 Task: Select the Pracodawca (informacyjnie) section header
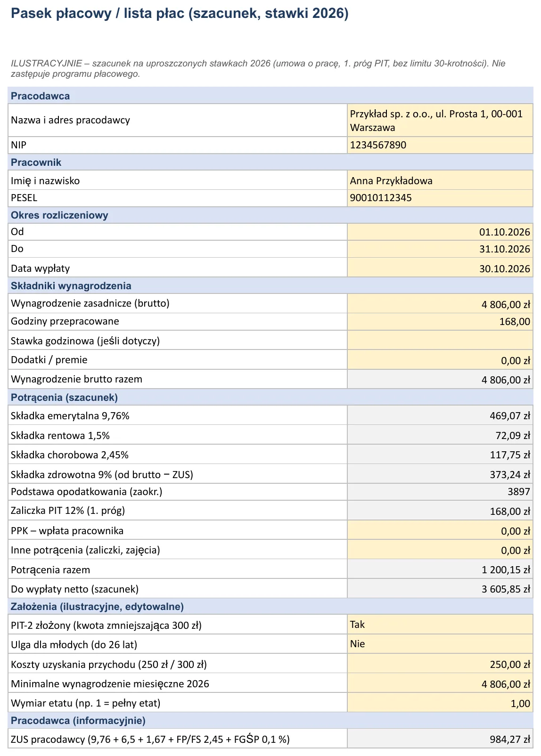click(270, 720)
